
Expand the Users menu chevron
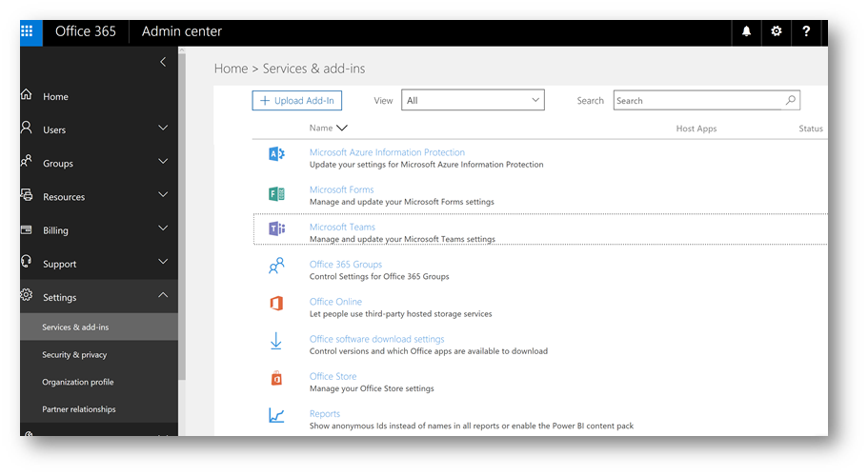pyautogui.click(x=163, y=129)
